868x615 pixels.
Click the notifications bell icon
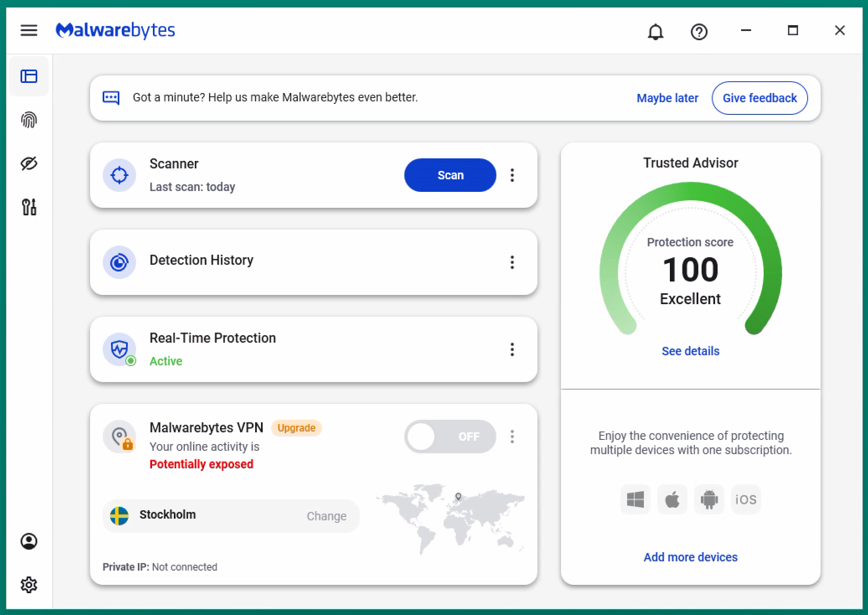click(x=656, y=32)
